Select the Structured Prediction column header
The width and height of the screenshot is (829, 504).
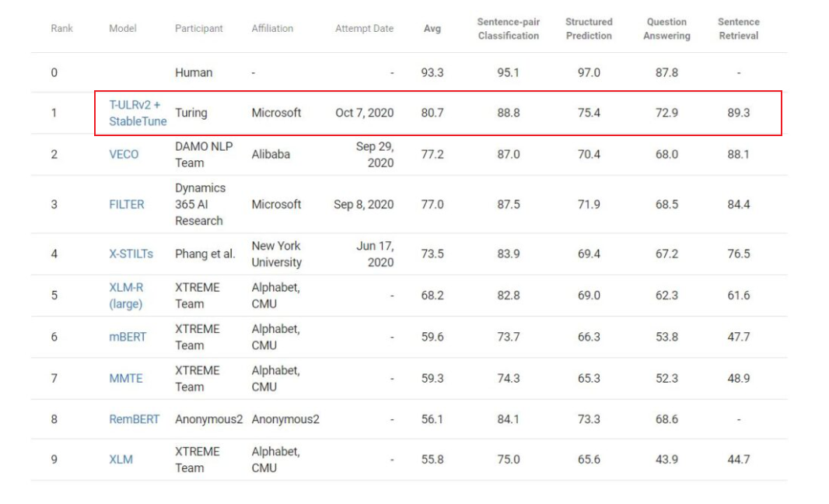click(589, 29)
